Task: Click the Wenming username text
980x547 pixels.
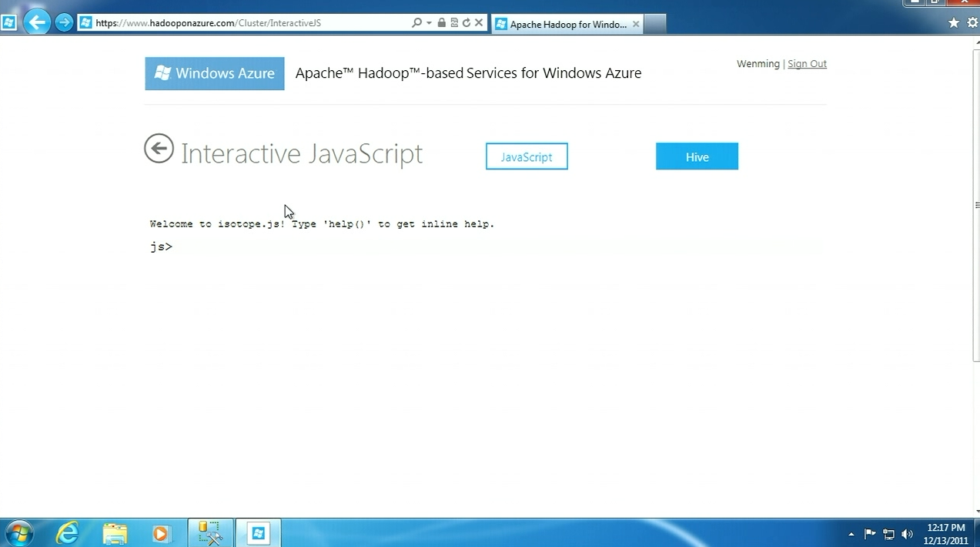Action: pyautogui.click(x=758, y=64)
